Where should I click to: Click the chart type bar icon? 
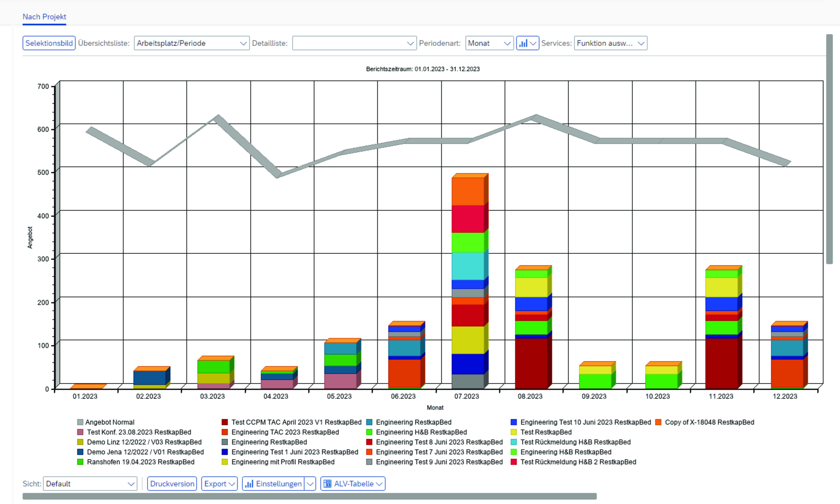click(523, 43)
